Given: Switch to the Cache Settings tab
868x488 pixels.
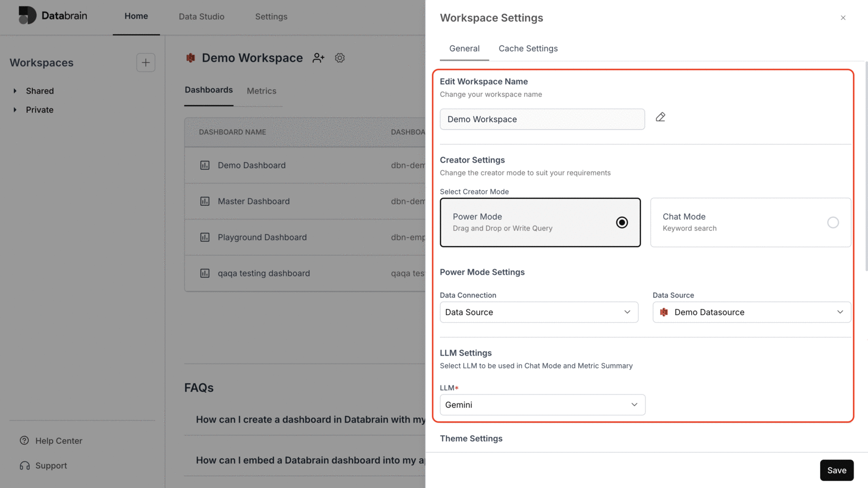Looking at the screenshot, I should pyautogui.click(x=528, y=48).
